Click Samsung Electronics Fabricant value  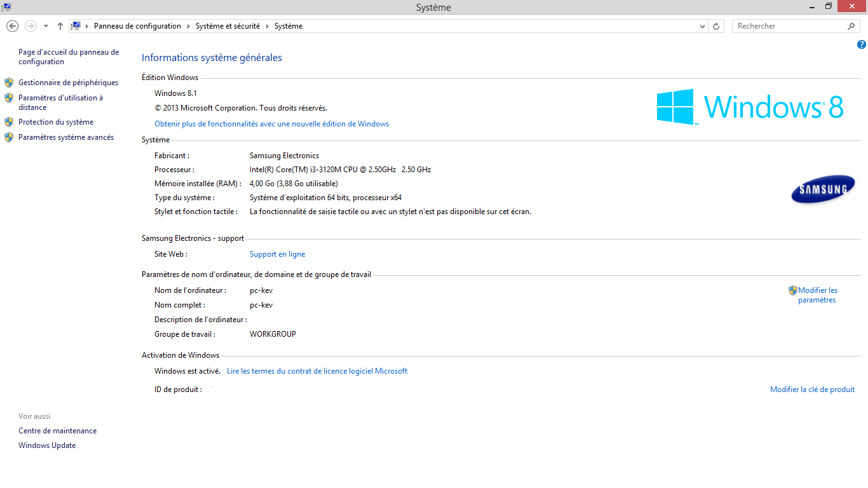click(x=284, y=156)
